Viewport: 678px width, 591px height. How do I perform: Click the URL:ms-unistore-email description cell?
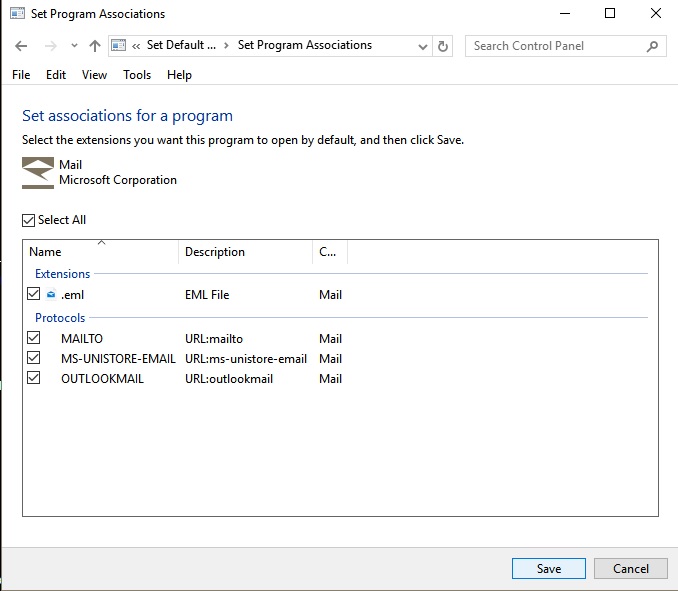(x=246, y=359)
